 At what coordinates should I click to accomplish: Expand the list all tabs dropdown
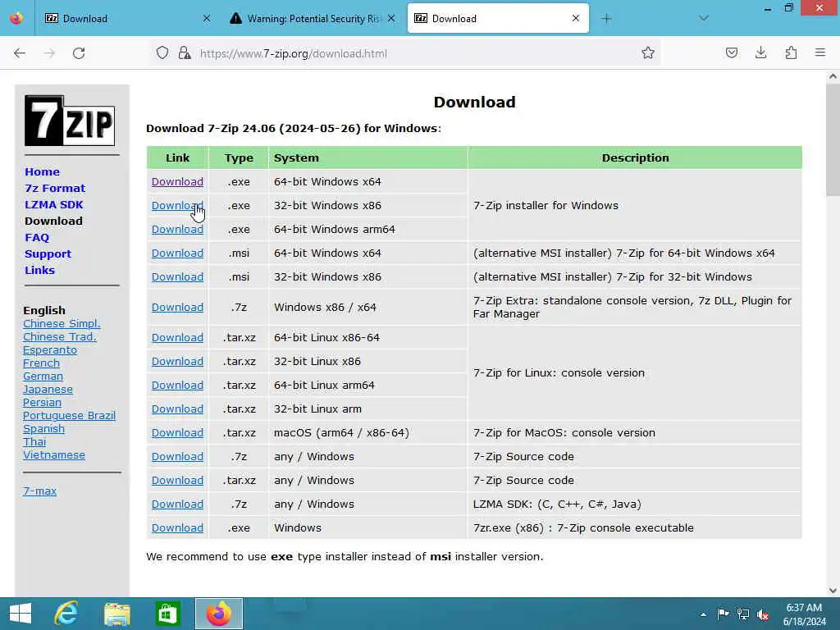coord(703,18)
